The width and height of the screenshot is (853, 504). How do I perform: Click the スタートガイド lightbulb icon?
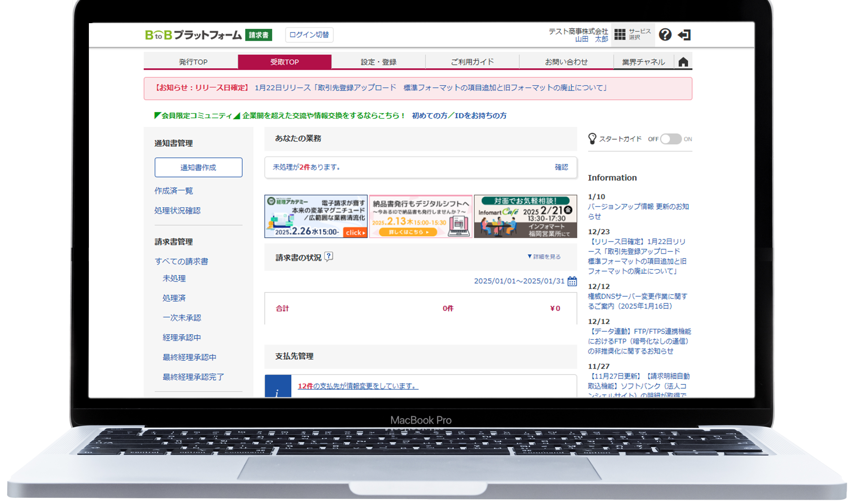click(592, 139)
